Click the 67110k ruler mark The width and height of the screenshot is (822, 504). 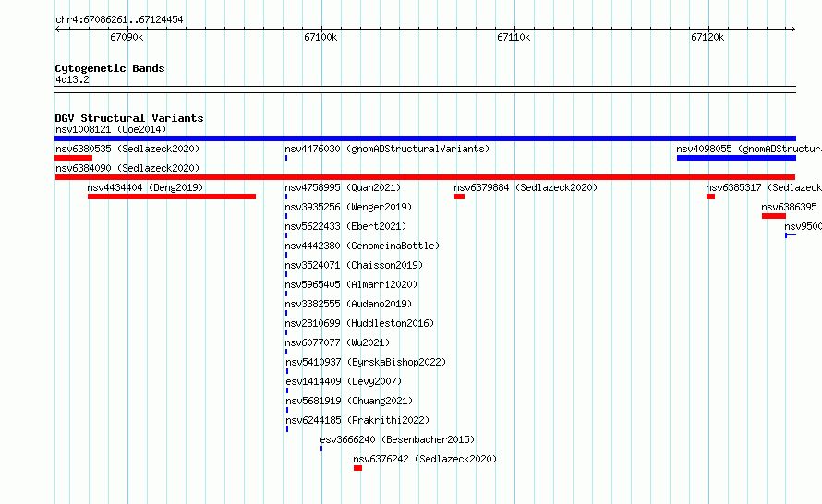click(x=514, y=37)
